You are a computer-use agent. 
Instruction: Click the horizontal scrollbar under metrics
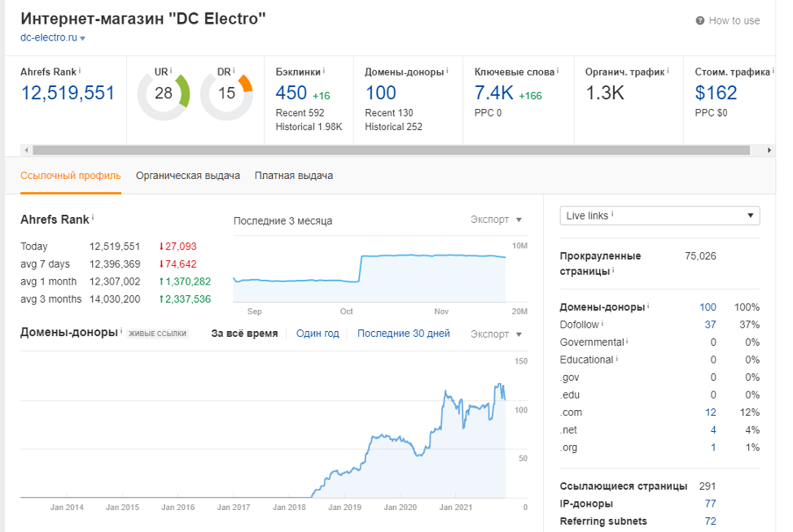pos(389,150)
